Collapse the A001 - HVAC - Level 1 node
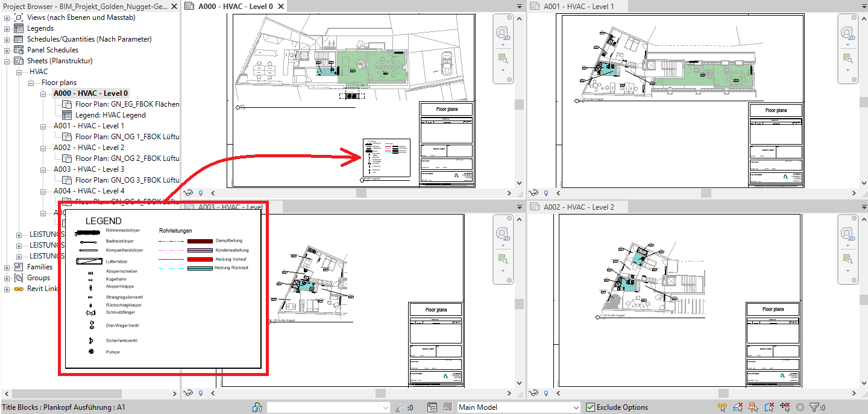Screen dimensions: 868x414 [x=43, y=126]
